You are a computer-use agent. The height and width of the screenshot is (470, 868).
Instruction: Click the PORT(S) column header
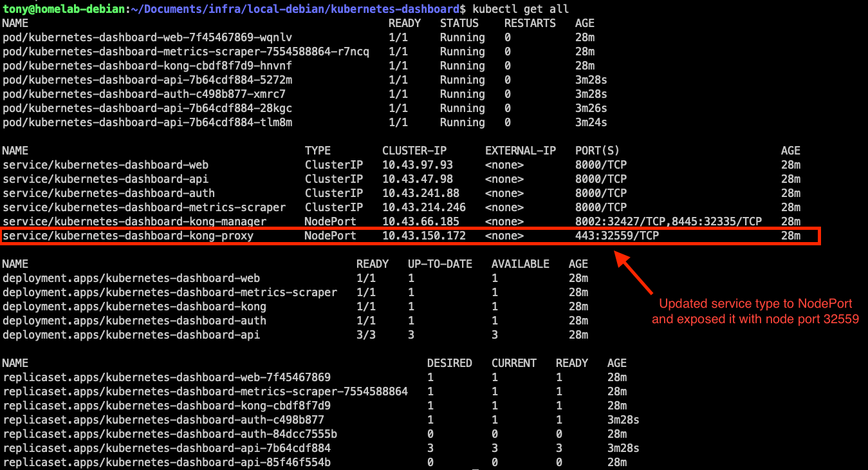coord(598,151)
